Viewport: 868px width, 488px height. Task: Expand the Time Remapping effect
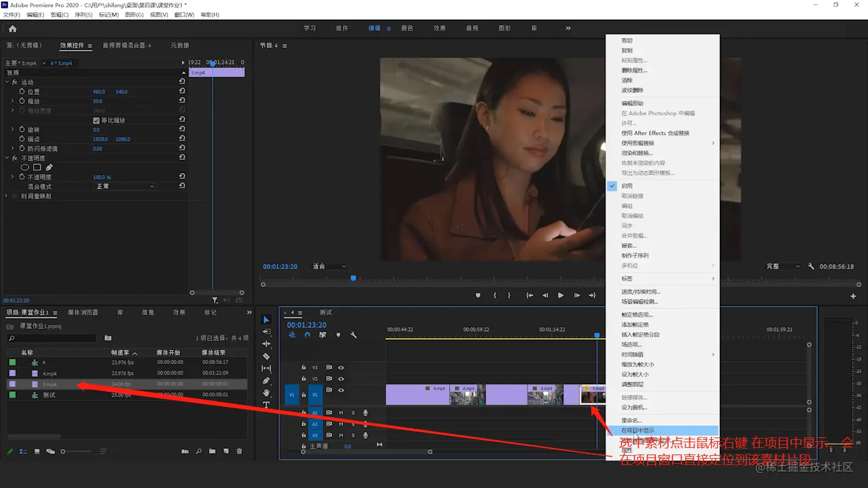pos(7,196)
